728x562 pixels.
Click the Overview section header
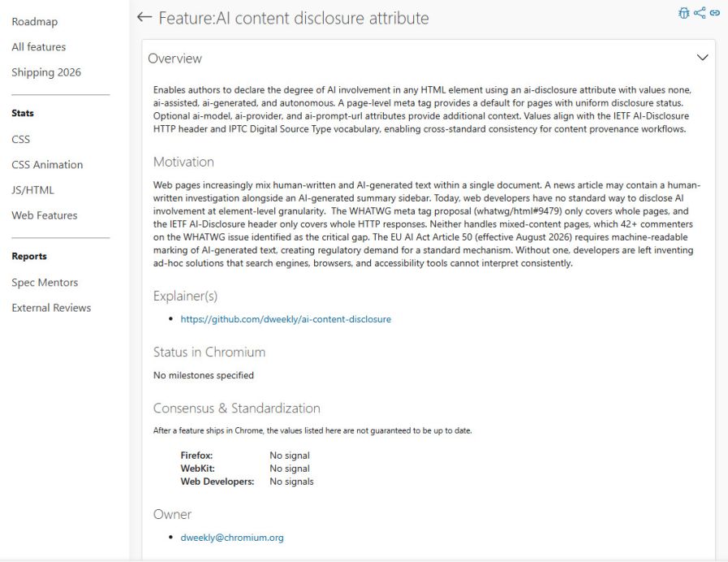tap(175, 58)
